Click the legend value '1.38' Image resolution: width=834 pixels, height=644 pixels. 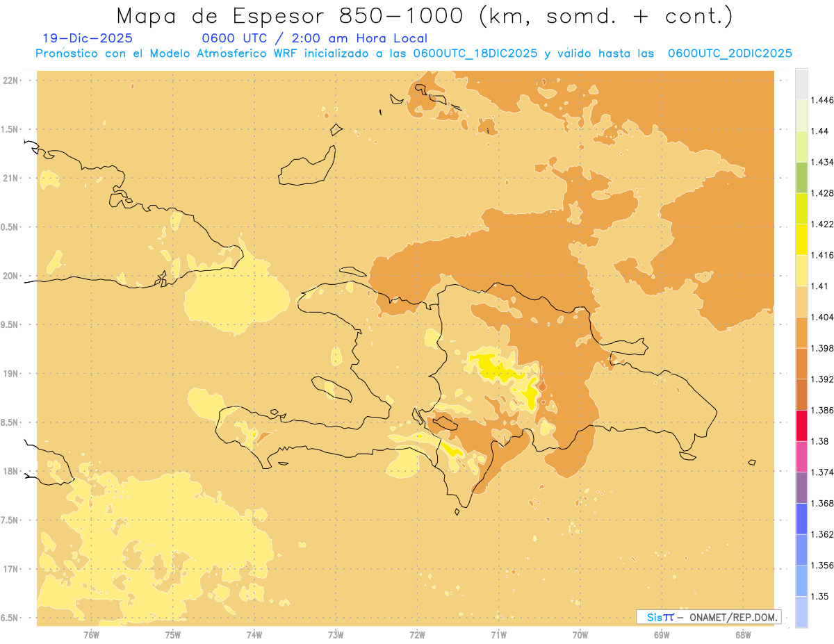[x=819, y=441]
